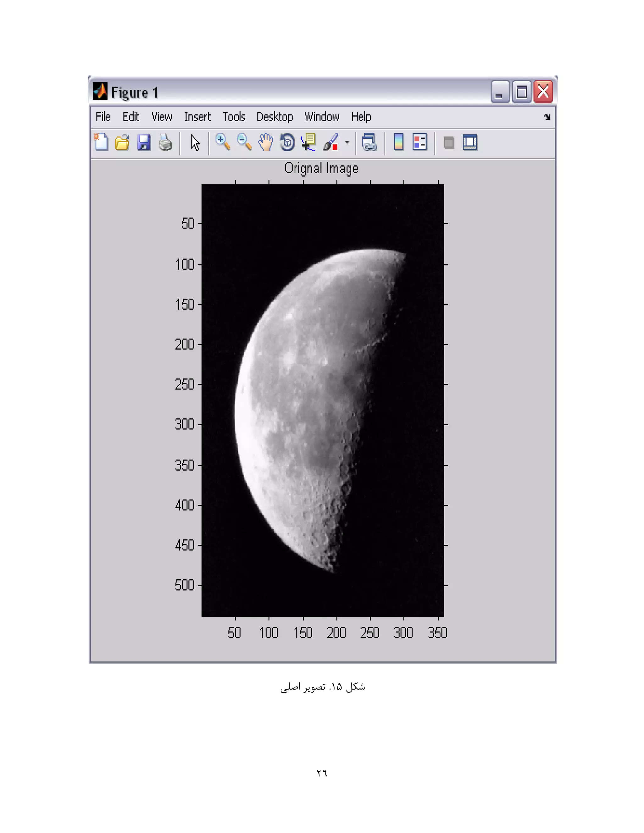Print the figure using the printer icon
Image resolution: width=644 pixels, height=833 pixels.
[165, 143]
